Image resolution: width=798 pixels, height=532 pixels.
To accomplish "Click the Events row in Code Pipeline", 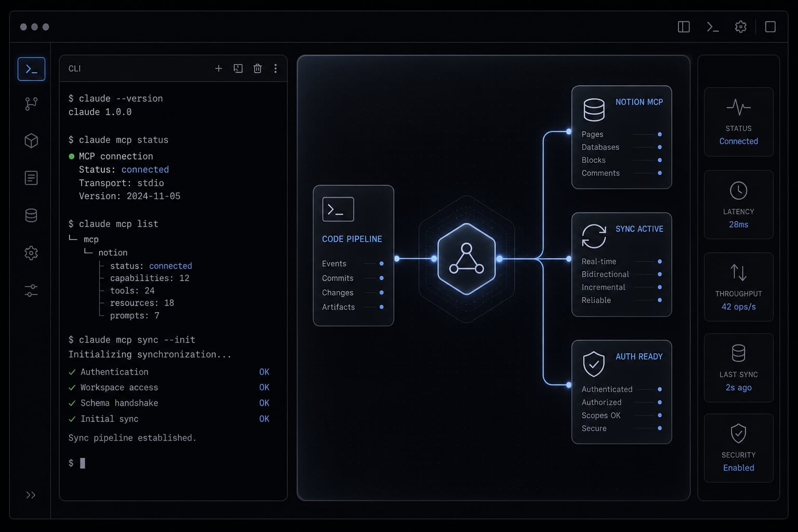I will 353,264.
